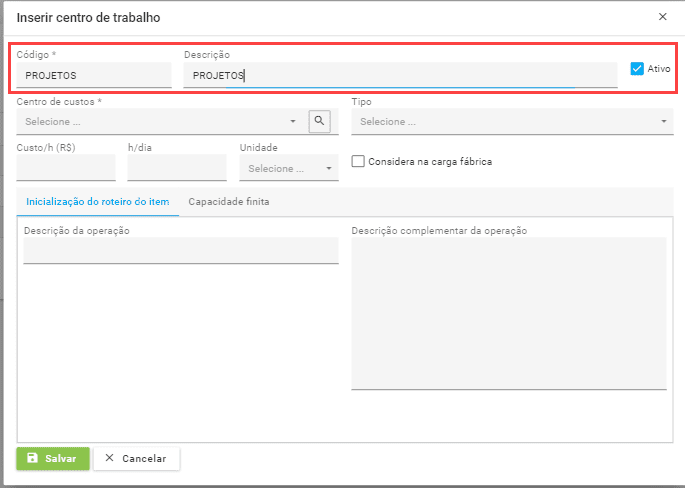Click the Cancelar button

(x=136, y=458)
